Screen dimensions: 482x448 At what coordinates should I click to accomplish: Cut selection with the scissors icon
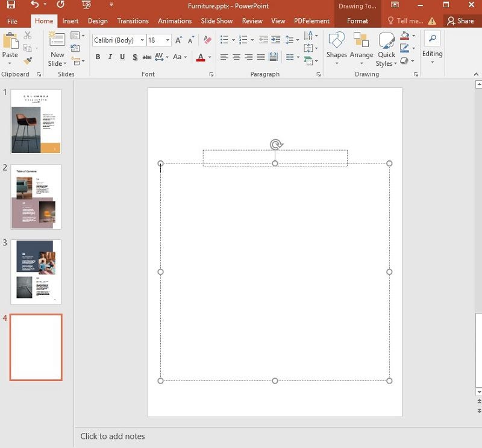pyautogui.click(x=28, y=36)
